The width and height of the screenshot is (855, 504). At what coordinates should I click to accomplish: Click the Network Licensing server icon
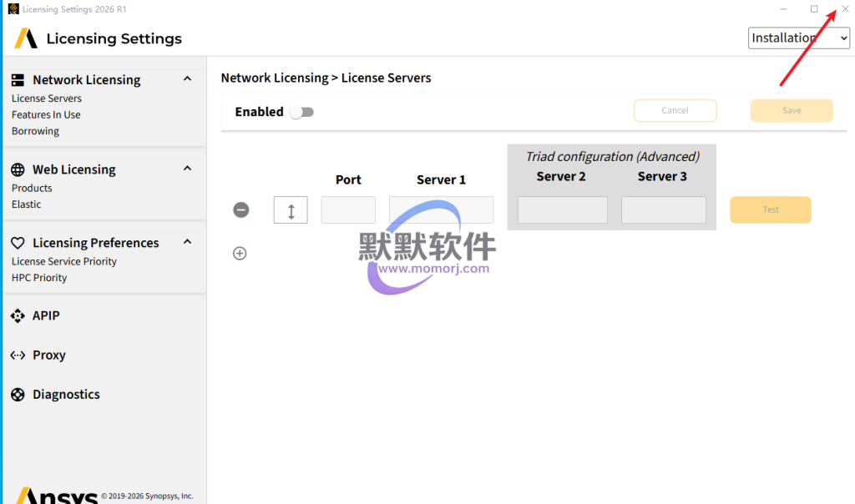click(x=18, y=80)
